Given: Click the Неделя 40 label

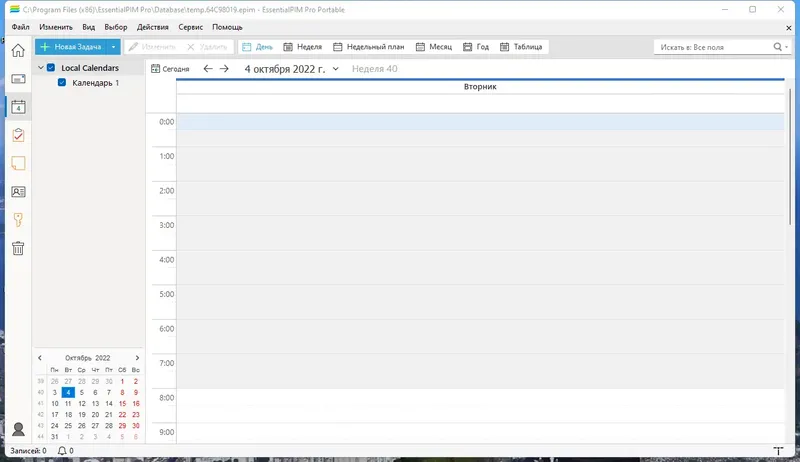Looking at the screenshot, I should 374,69.
